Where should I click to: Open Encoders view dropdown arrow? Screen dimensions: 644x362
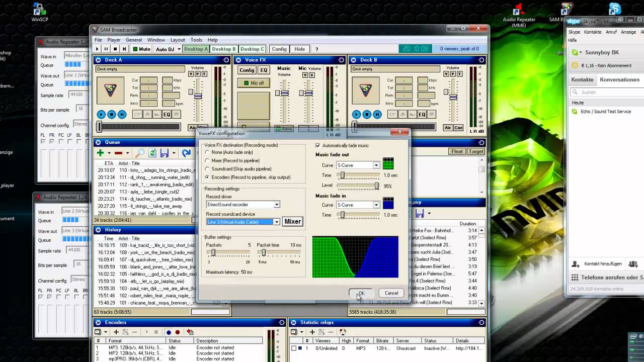[x=106, y=332]
